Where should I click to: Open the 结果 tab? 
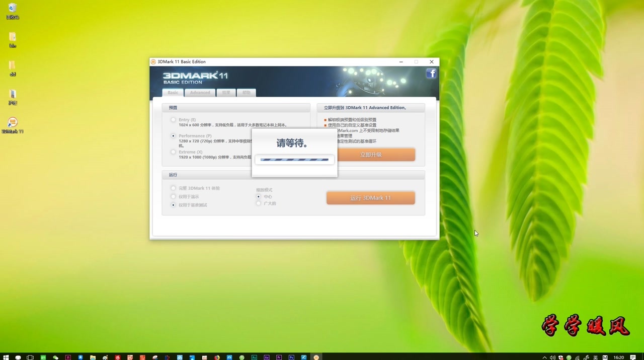[226, 93]
